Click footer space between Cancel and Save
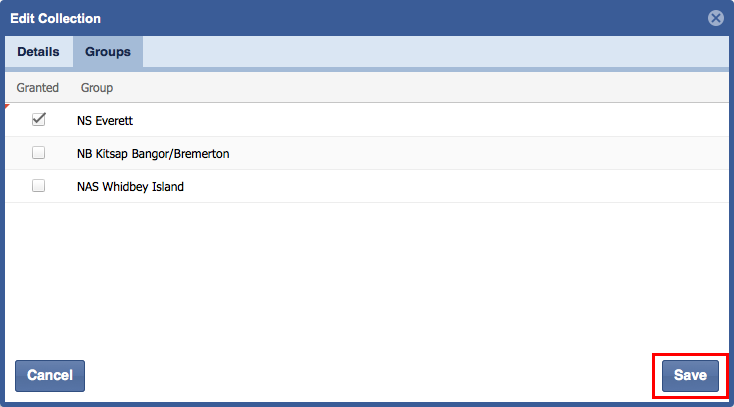The width and height of the screenshot is (734, 407). pyautogui.click(x=370, y=375)
